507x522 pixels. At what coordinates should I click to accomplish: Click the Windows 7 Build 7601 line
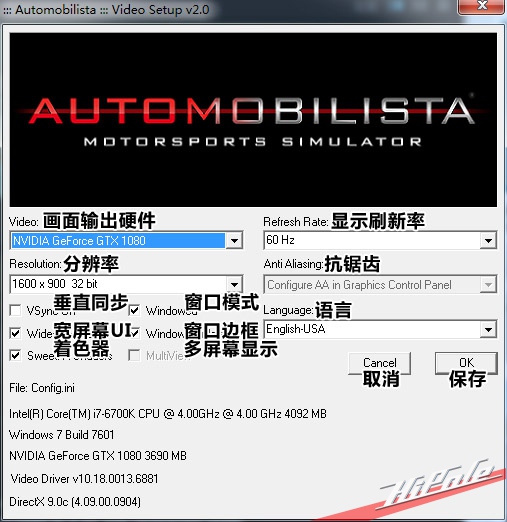(x=62, y=435)
